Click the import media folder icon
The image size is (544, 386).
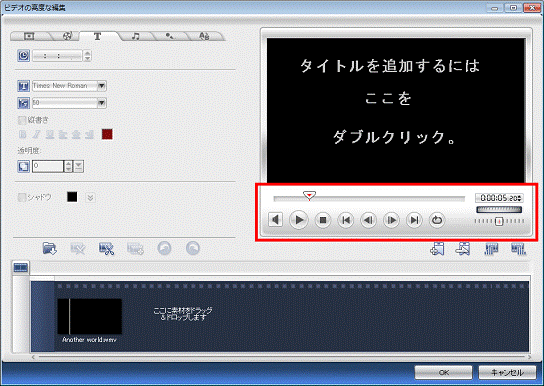(x=50, y=248)
